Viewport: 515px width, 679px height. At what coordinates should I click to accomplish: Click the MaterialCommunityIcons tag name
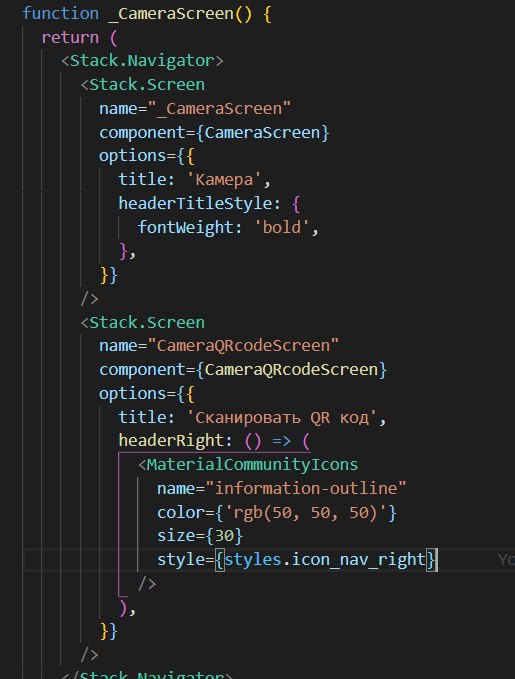coord(252,465)
